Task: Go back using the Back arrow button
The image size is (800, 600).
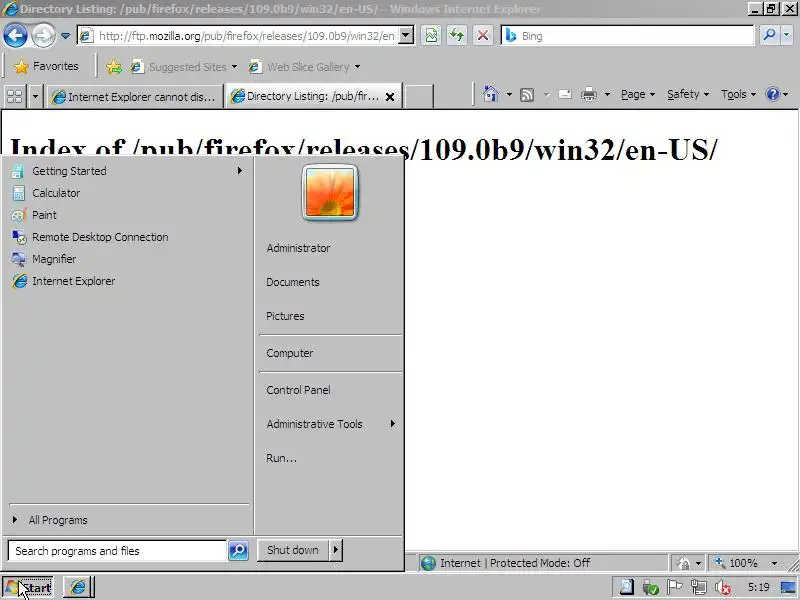Action: pyautogui.click(x=15, y=36)
